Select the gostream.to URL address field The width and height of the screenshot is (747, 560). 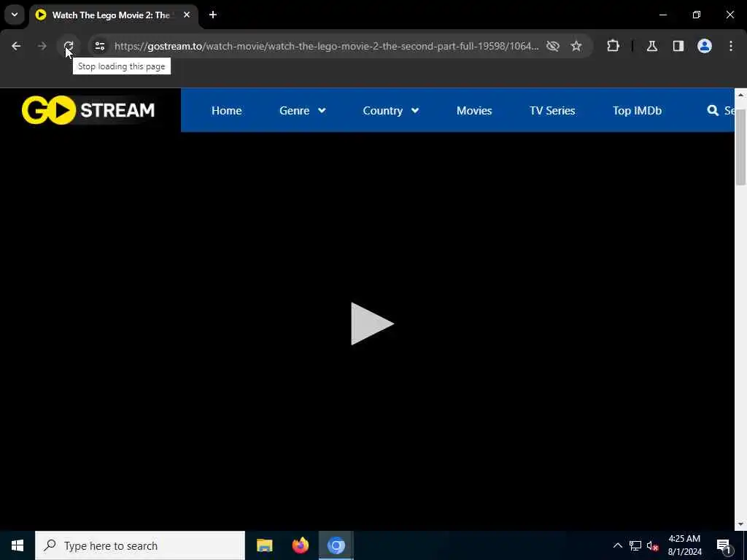click(326, 46)
